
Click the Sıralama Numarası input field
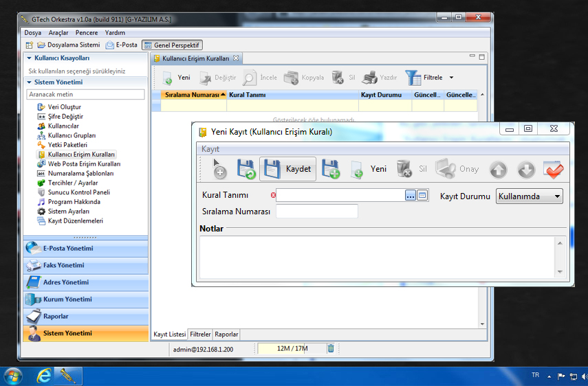coord(316,212)
